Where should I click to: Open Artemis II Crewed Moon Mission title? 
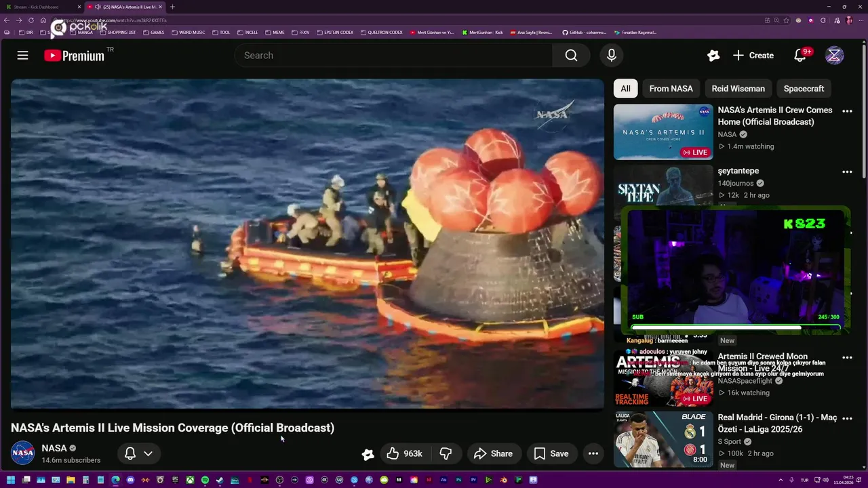[x=763, y=362]
